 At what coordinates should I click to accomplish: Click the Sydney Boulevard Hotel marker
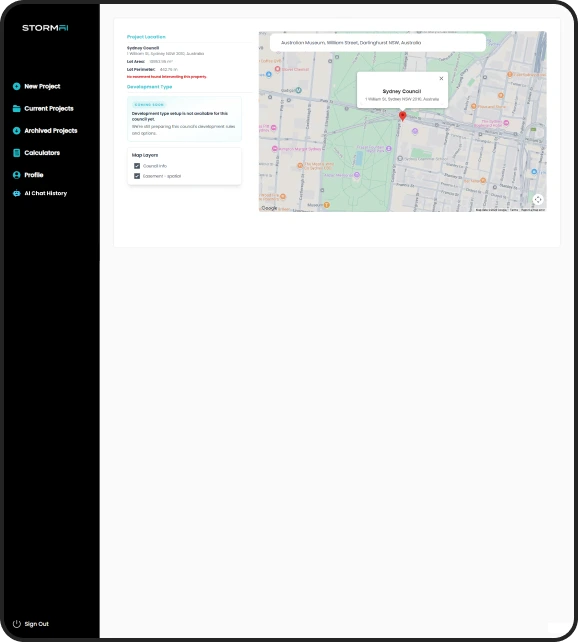(x=506, y=123)
